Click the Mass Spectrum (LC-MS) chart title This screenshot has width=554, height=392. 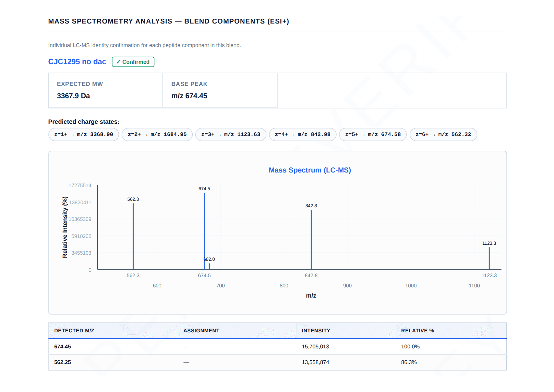click(x=310, y=170)
